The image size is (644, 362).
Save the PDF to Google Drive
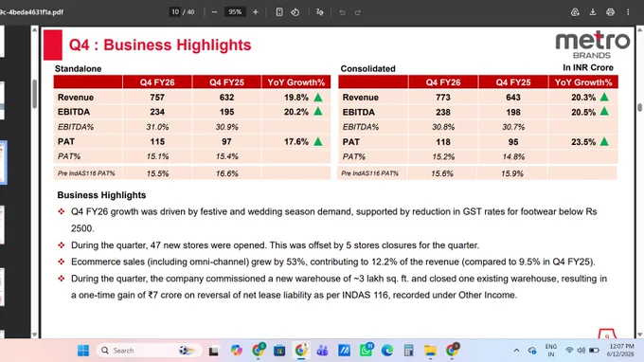coord(575,12)
